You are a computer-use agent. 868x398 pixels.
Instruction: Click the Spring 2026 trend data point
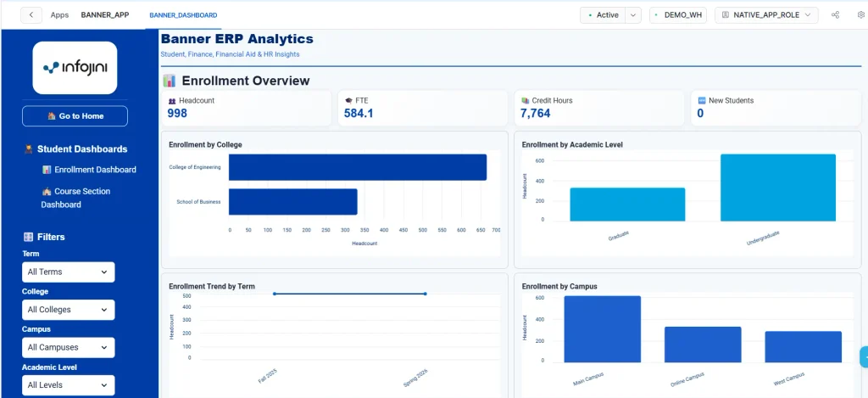(x=425, y=294)
